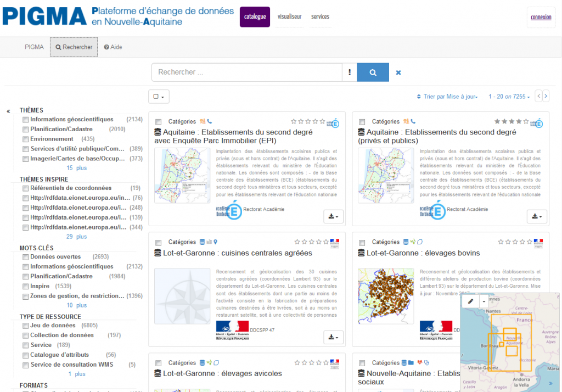562x392 pixels.
Task: Open Lot-et-Garonne cuisines centrales agréées title
Action: (237, 253)
